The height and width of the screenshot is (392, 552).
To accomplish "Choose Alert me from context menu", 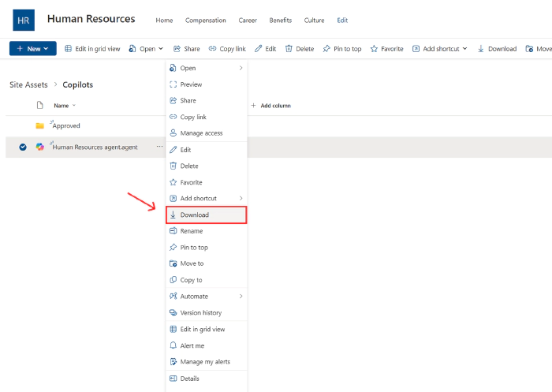I will click(207, 345).
